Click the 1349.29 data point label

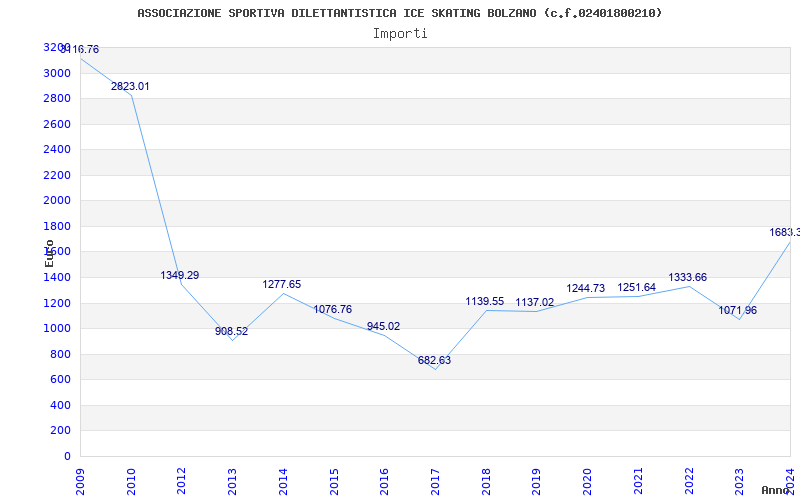click(x=180, y=275)
